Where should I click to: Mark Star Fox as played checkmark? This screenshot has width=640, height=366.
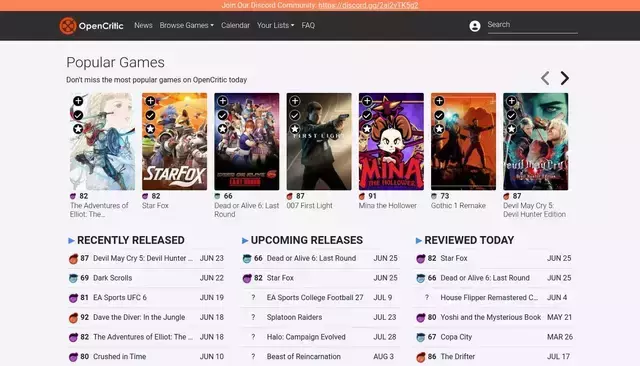[x=150, y=115]
